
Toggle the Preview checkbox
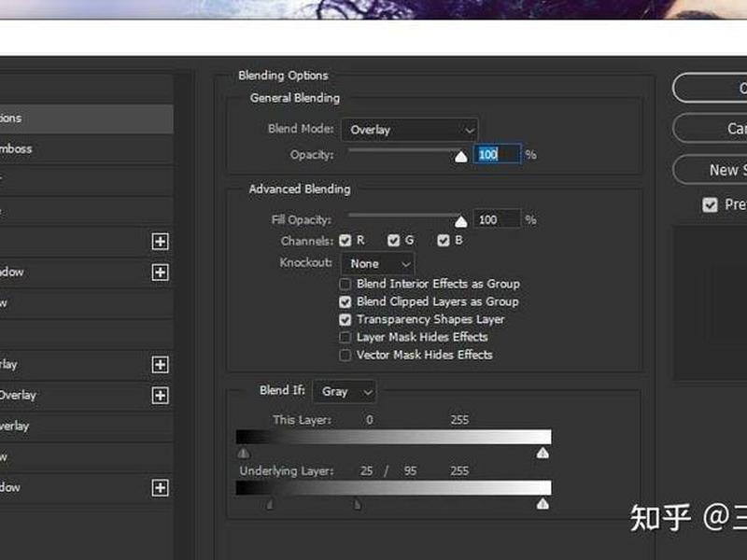pos(710,204)
